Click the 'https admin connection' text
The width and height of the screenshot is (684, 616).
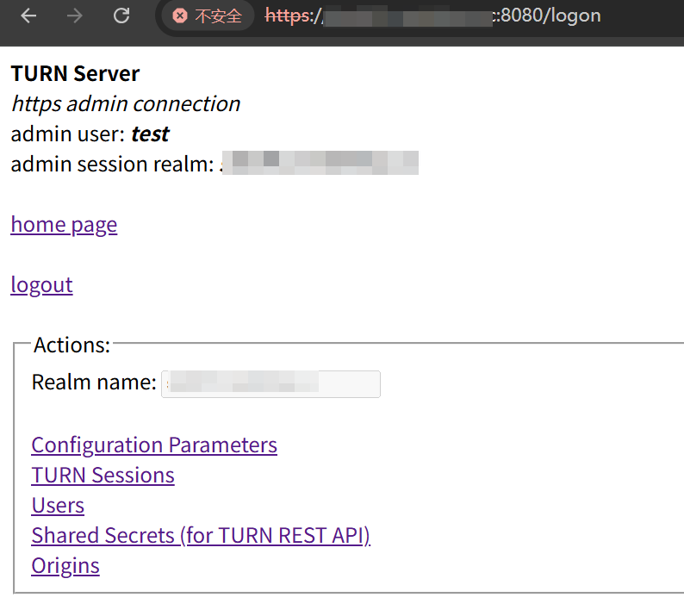click(x=126, y=104)
